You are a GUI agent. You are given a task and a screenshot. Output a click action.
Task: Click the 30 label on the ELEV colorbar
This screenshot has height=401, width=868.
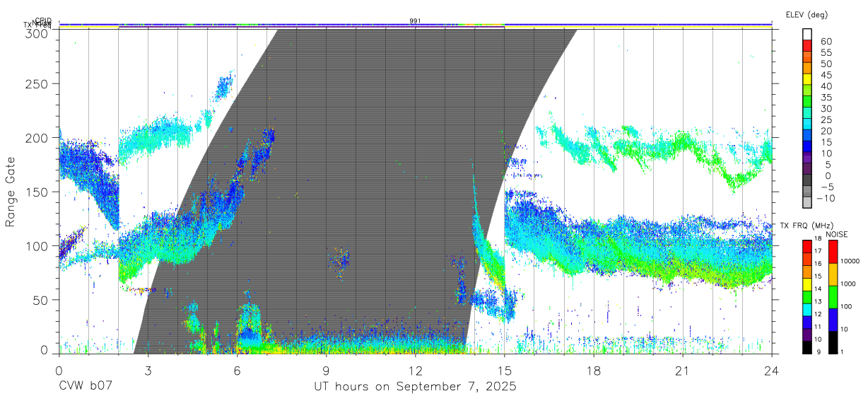826,109
